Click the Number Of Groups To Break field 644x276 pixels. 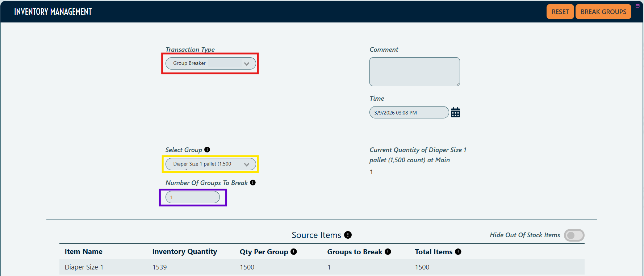[x=193, y=197]
